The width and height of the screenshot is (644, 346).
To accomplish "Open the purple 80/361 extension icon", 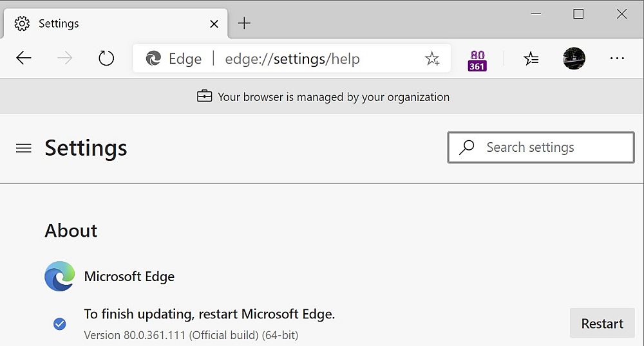I will (x=477, y=59).
